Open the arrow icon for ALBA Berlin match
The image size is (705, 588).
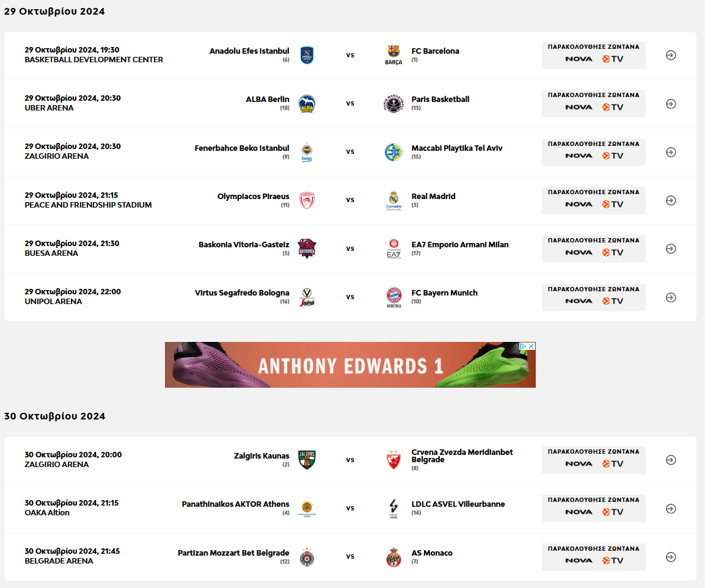coord(671,104)
